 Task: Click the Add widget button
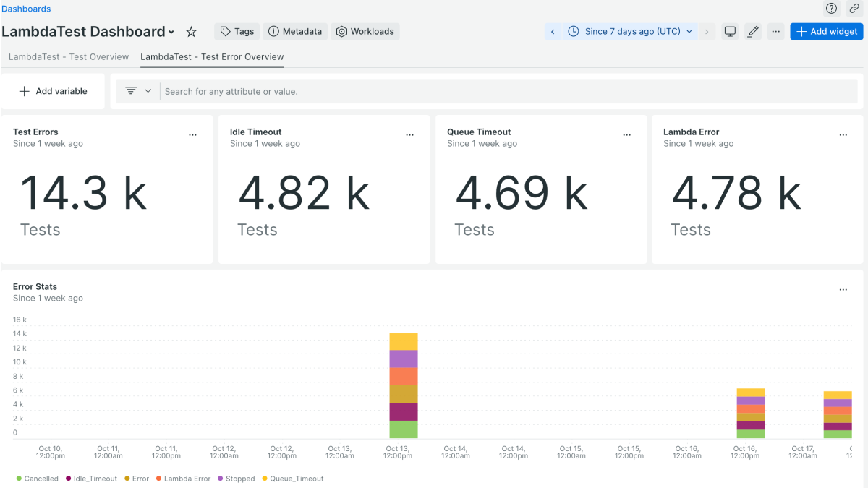tap(827, 32)
